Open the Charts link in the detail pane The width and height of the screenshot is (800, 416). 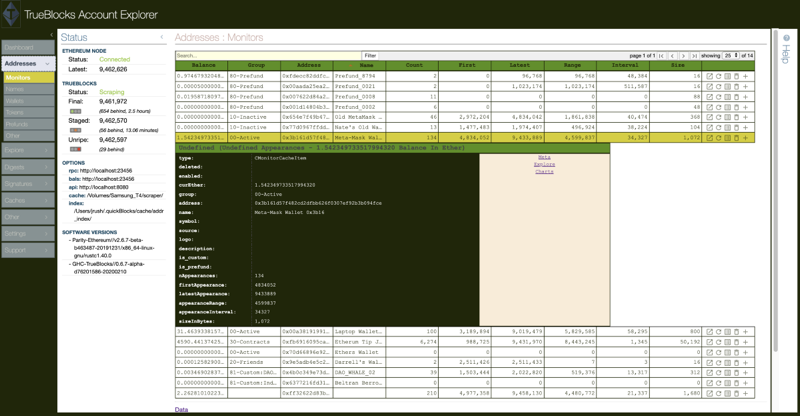pyautogui.click(x=544, y=172)
